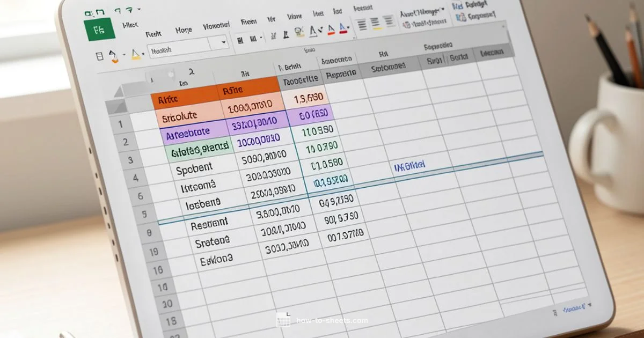Select the orange Aritce header cell
Image resolution: width=644 pixels, height=338 pixels.
coord(184,98)
